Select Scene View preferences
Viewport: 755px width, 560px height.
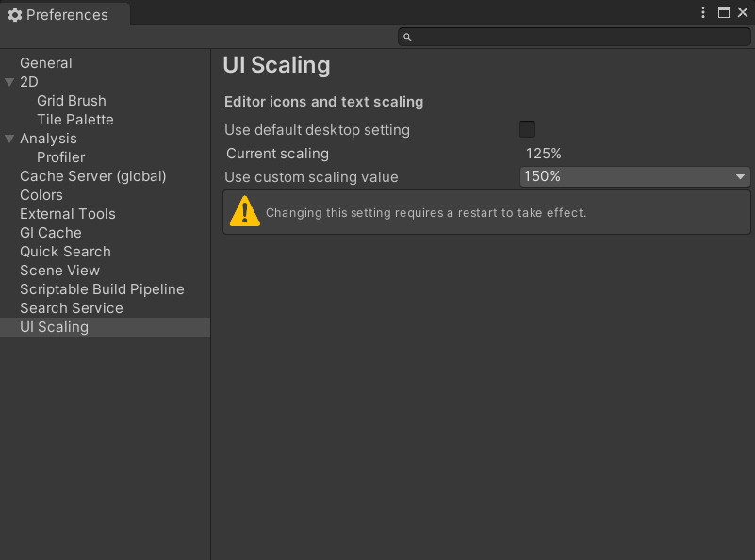(x=59, y=271)
